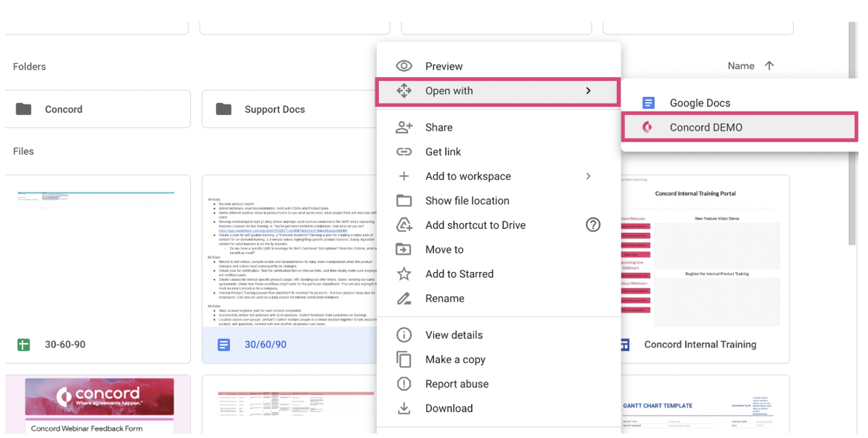The image size is (868, 438).
Task: Click the Show file location folder icon
Action: point(404,200)
